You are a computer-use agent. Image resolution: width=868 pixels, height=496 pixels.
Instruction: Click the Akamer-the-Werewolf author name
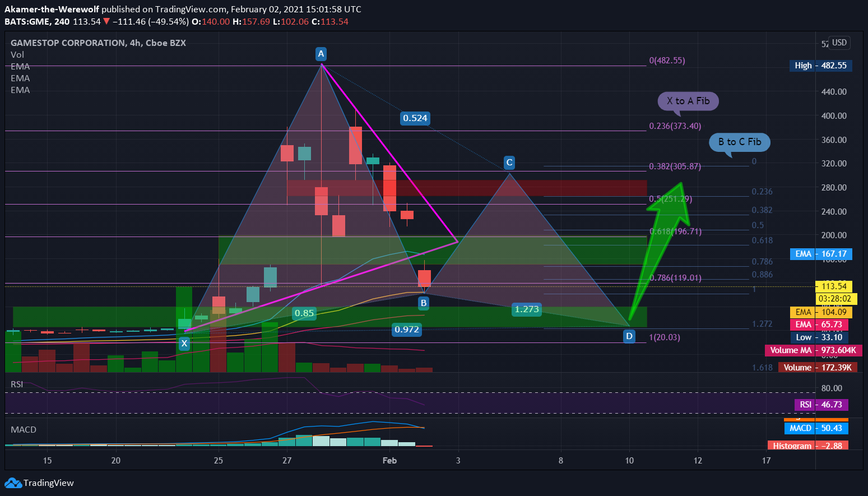(x=52, y=9)
